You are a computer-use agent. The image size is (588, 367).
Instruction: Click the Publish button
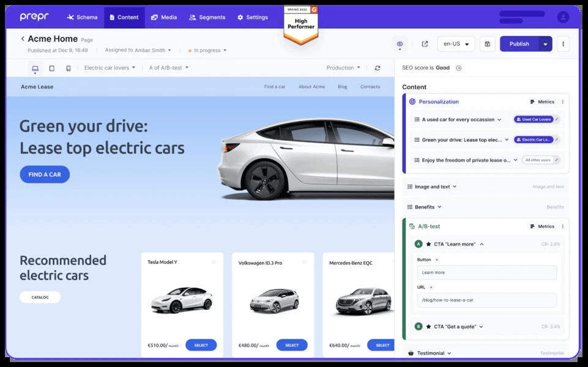point(519,44)
